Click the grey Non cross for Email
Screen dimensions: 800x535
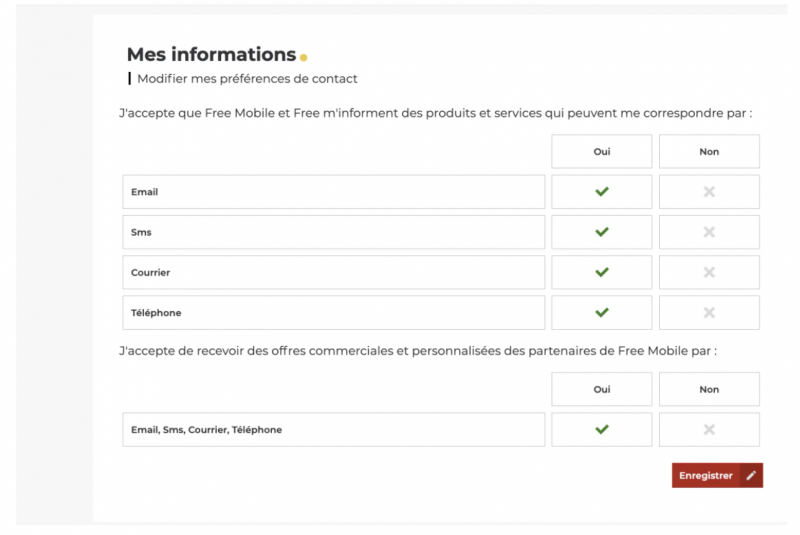coord(709,192)
